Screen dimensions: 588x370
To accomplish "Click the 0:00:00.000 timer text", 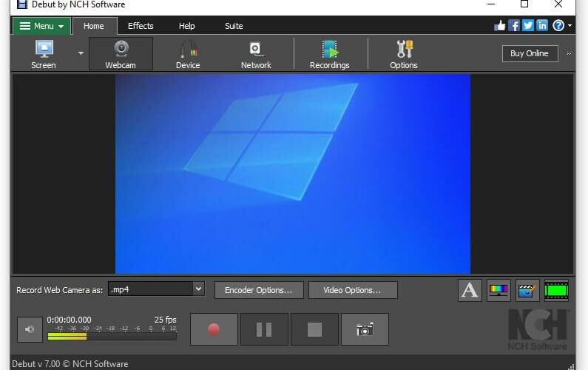I will [x=69, y=320].
